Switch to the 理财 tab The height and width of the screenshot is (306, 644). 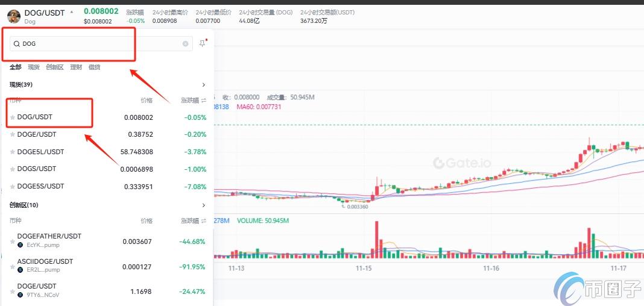[76, 67]
